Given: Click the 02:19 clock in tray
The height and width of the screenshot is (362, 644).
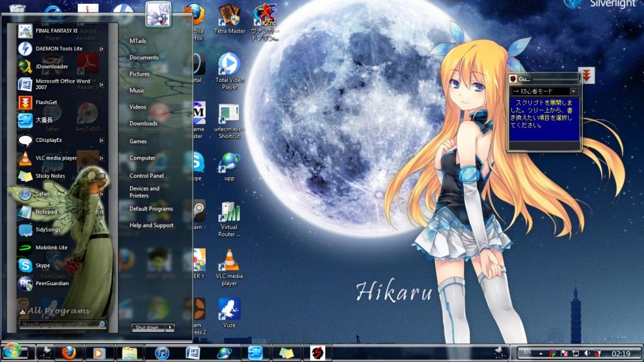Looking at the screenshot, I should 621,354.
